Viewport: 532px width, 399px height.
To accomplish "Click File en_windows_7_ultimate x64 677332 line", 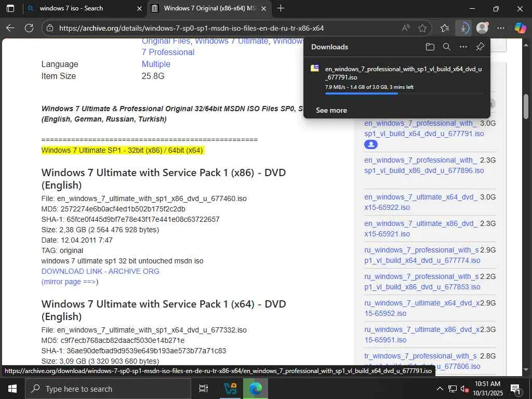I will [x=144, y=330].
